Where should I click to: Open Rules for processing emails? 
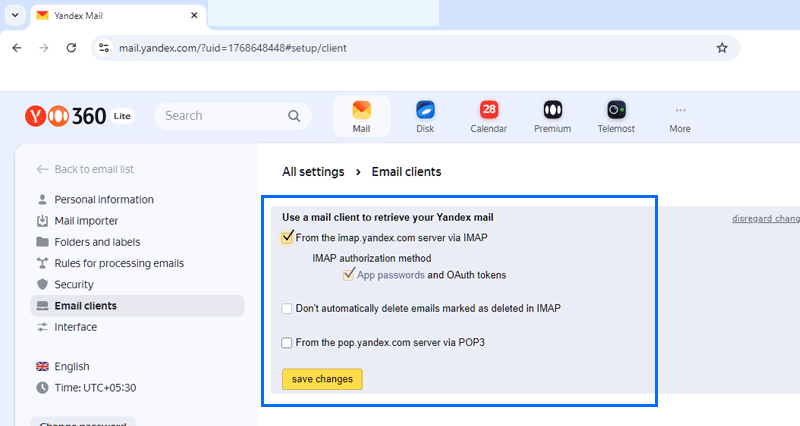tap(110, 263)
